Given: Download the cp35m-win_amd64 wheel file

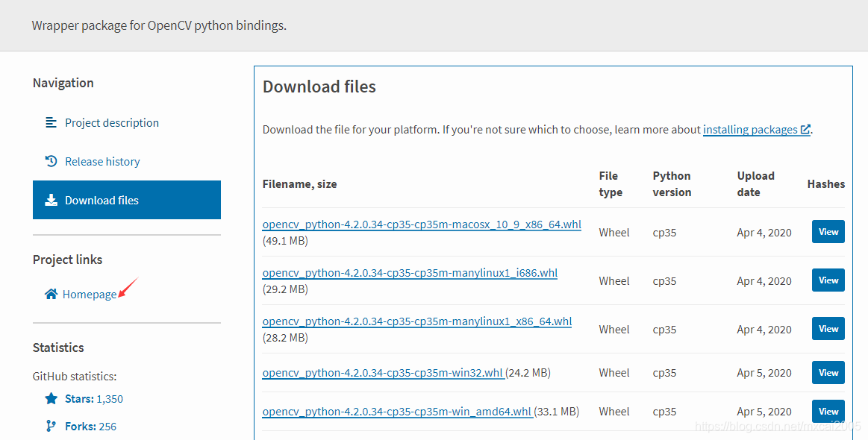Looking at the screenshot, I should click(x=397, y=411).
